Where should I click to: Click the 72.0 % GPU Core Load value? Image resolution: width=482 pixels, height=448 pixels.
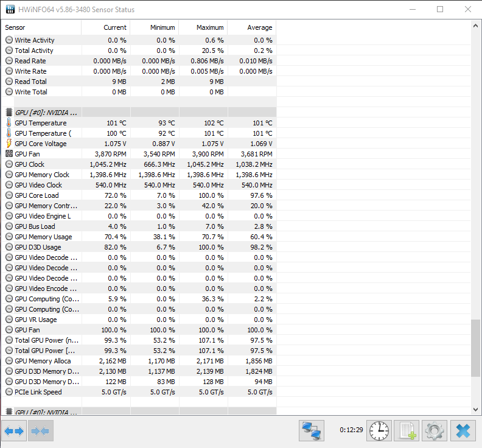click(115, 195)
